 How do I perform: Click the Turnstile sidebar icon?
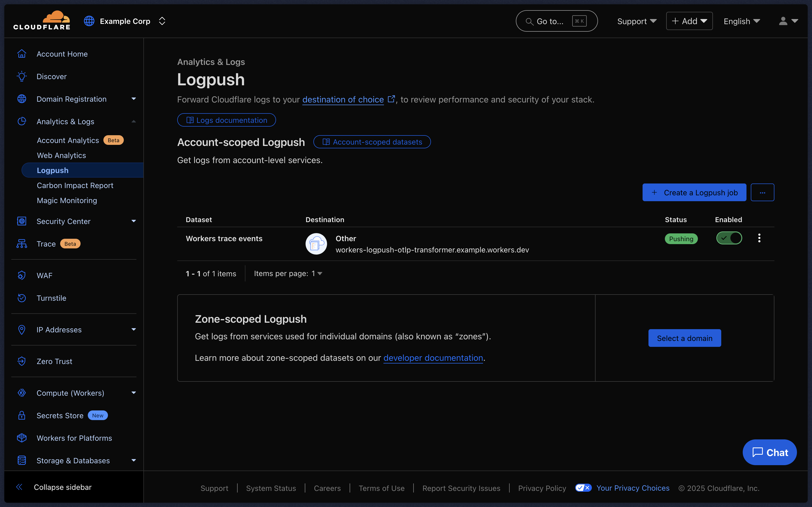pos(22,298)
